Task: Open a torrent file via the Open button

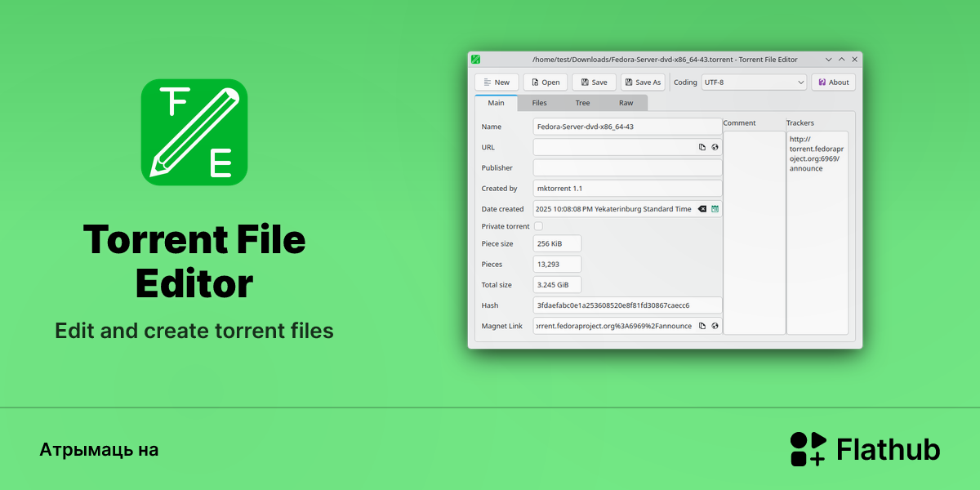Action: 546,82
